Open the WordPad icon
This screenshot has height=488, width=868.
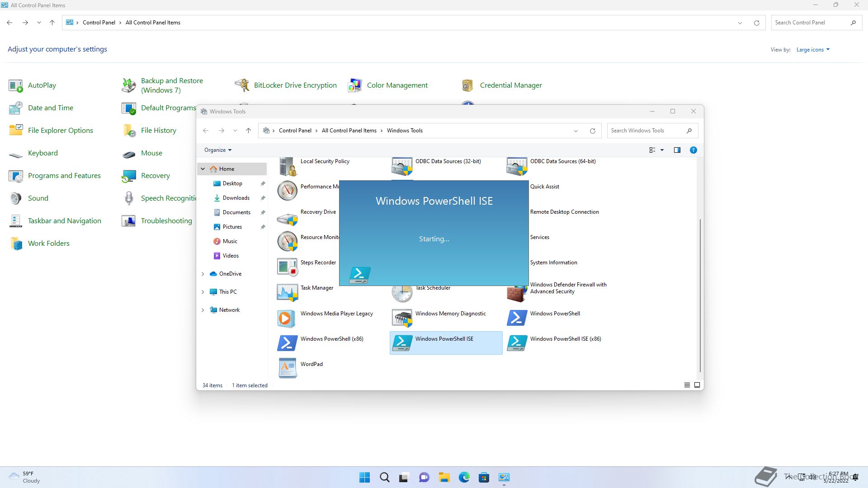click(x=287, y=368)
